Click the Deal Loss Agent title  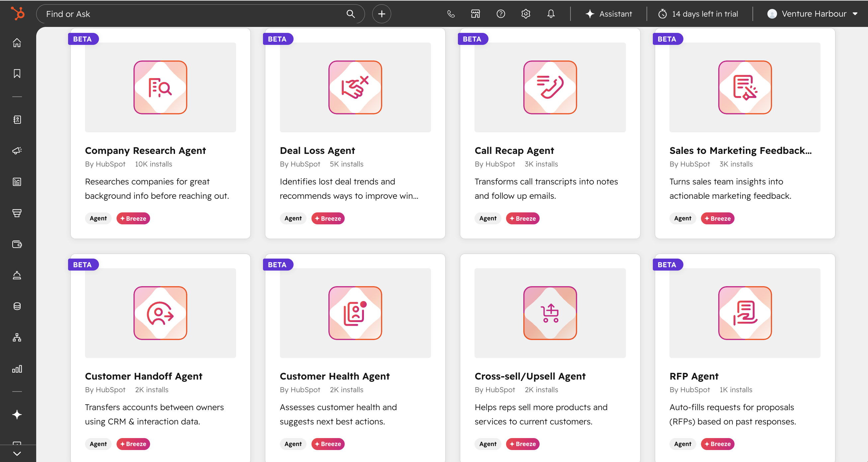coord(317,151)
